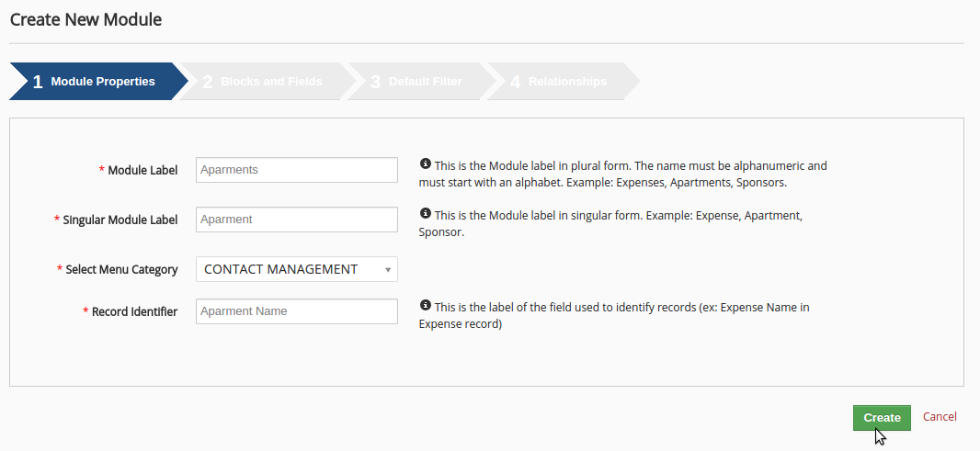
Task: Focus the Module Label text field
Action: (296, 170)
